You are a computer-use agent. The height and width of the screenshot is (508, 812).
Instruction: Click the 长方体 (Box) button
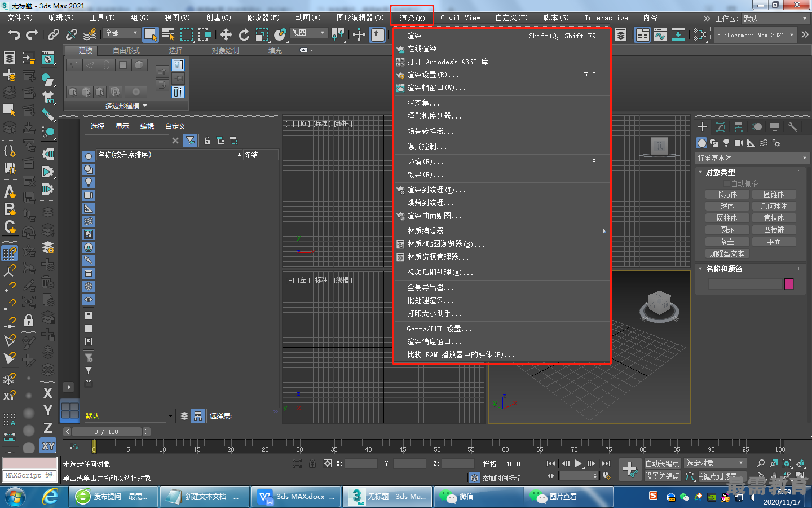727,194
